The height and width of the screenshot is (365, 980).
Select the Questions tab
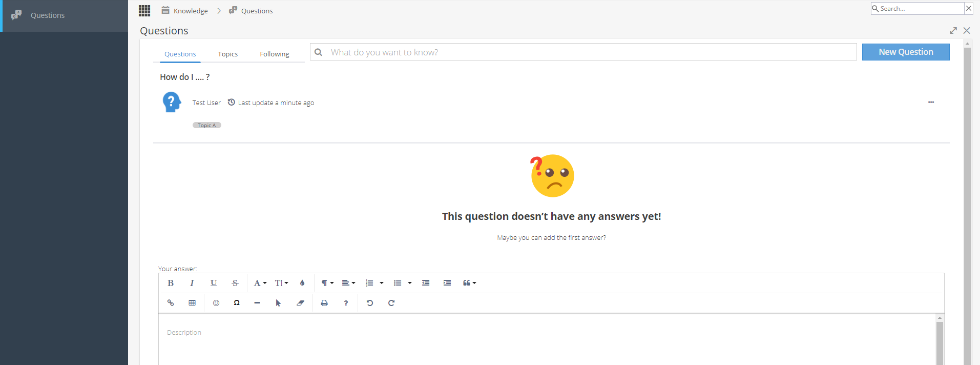pos(180,54)
